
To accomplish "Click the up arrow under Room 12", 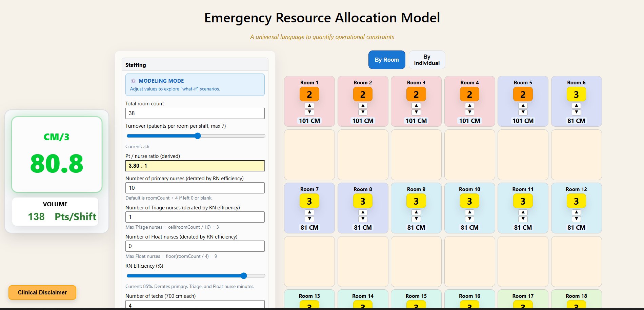I will pos(576,212).
